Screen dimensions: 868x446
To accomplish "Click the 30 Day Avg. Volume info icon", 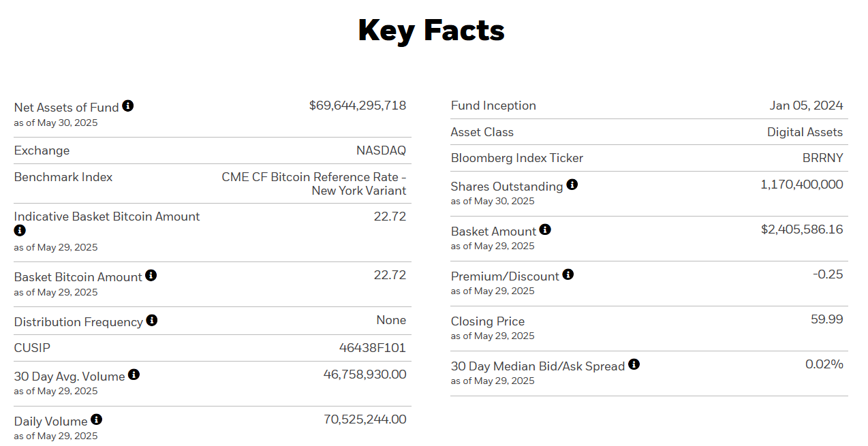I will [x=134, y=375].
